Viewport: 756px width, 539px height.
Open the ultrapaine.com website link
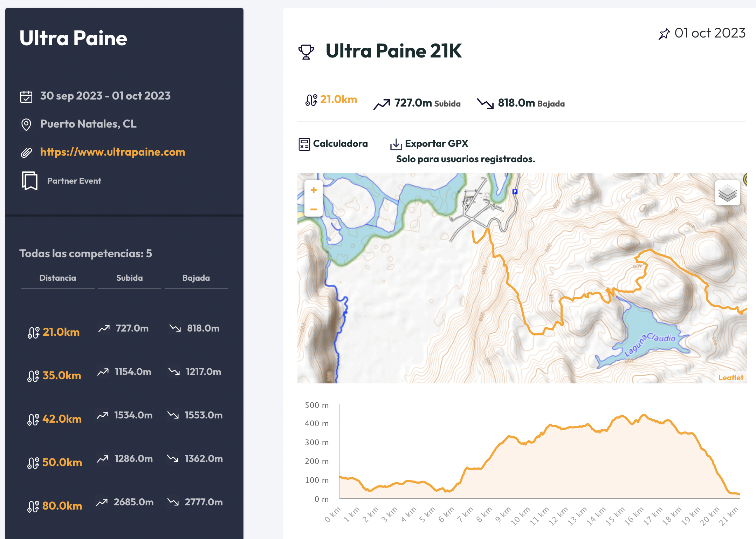pos(112,152)
